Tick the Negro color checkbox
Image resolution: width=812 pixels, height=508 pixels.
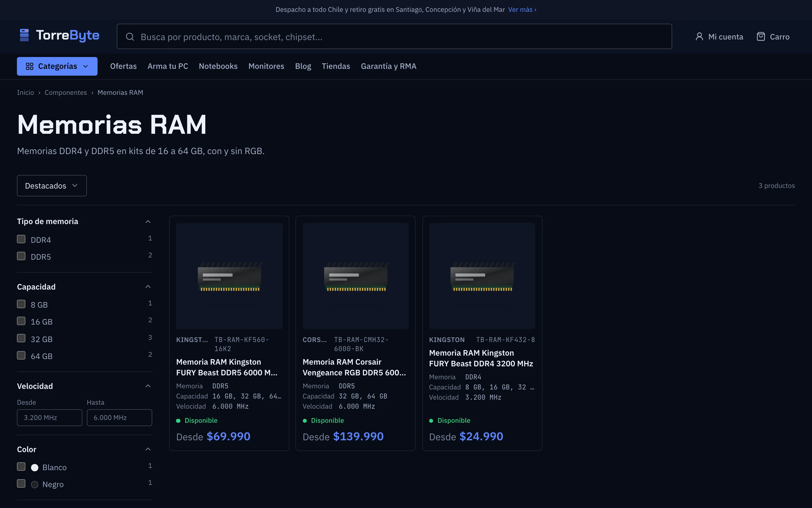click(21, 484)
